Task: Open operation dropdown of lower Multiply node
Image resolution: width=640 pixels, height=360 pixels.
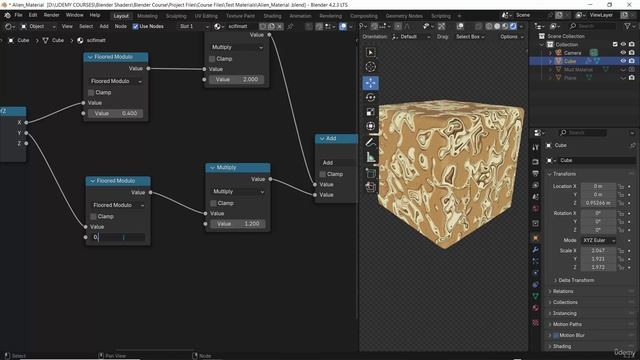Action: point(238,191)
